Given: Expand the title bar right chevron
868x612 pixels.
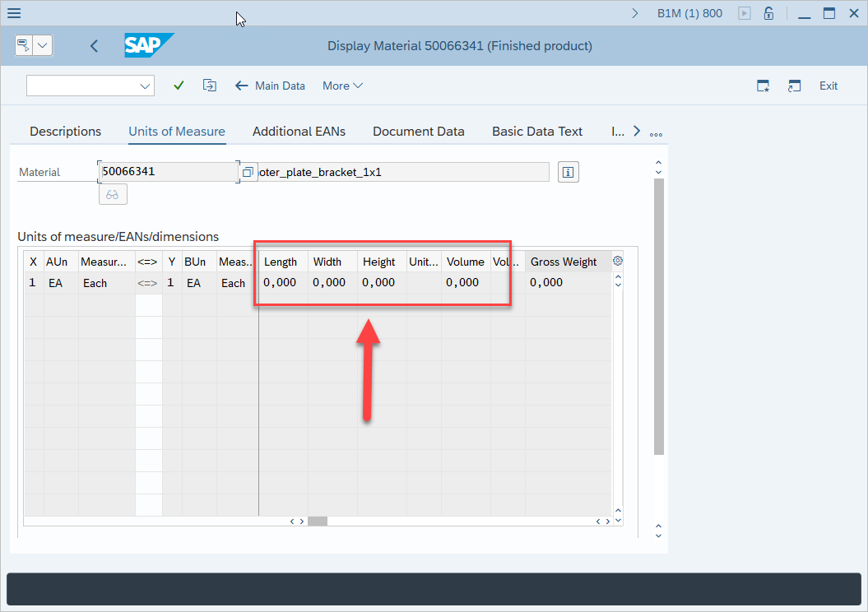Looking at the screenshot, I should (x=635, y=13).
